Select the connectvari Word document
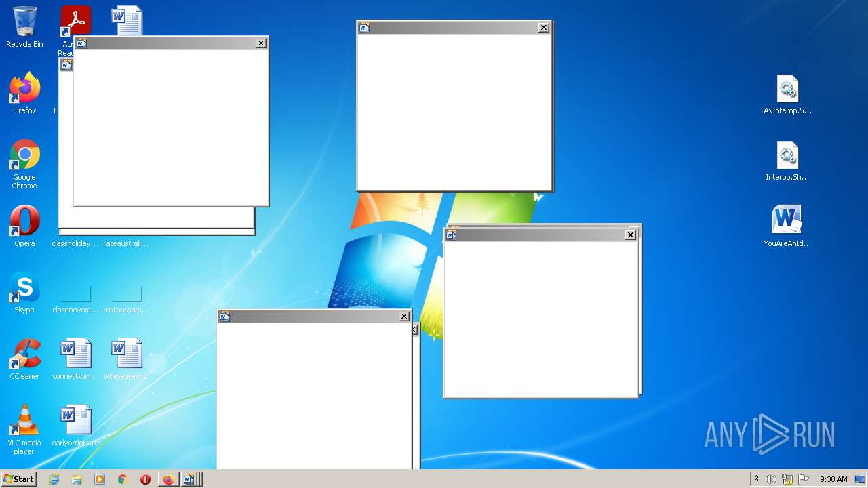The image size is (868, 488). (x=75, y=359)
